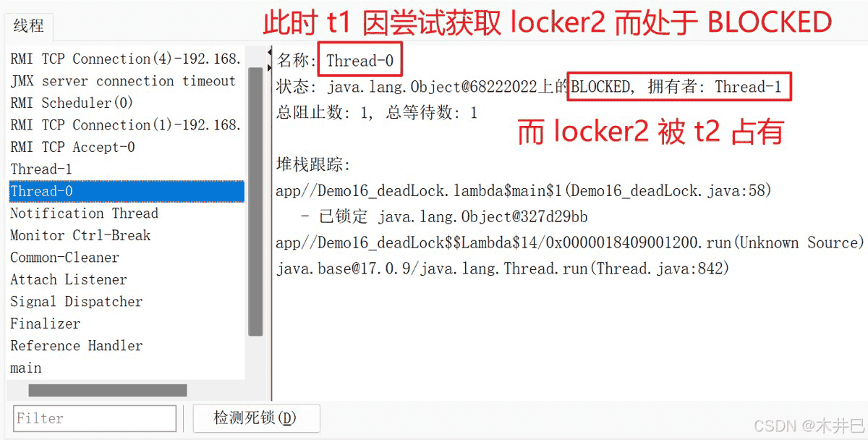The height and width of the screenshot is (440, 868).
Task: Focus the Filter input field
Action: coord(95,418)
